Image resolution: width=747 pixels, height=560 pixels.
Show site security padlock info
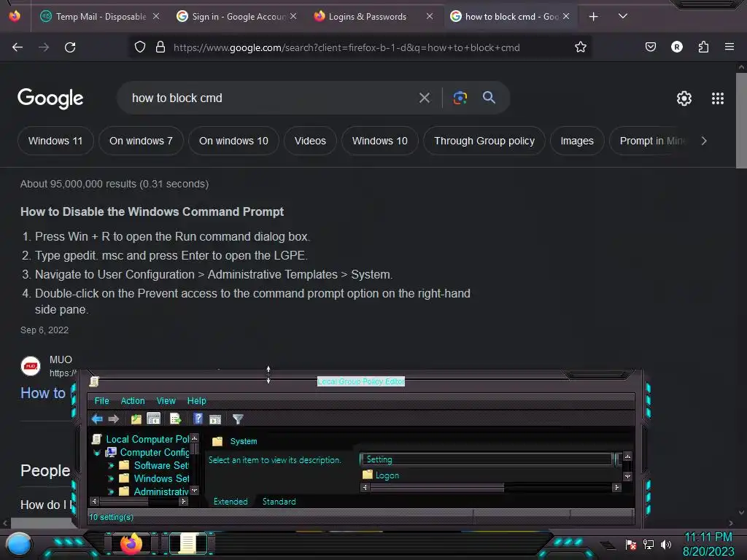tap(160, 47)
